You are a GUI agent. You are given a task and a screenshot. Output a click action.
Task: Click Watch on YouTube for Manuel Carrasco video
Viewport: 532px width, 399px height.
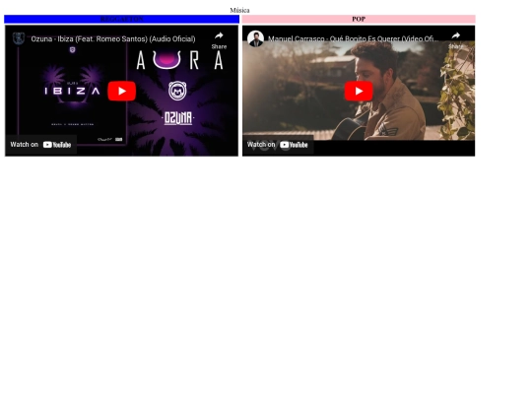(x=278, y=145)
